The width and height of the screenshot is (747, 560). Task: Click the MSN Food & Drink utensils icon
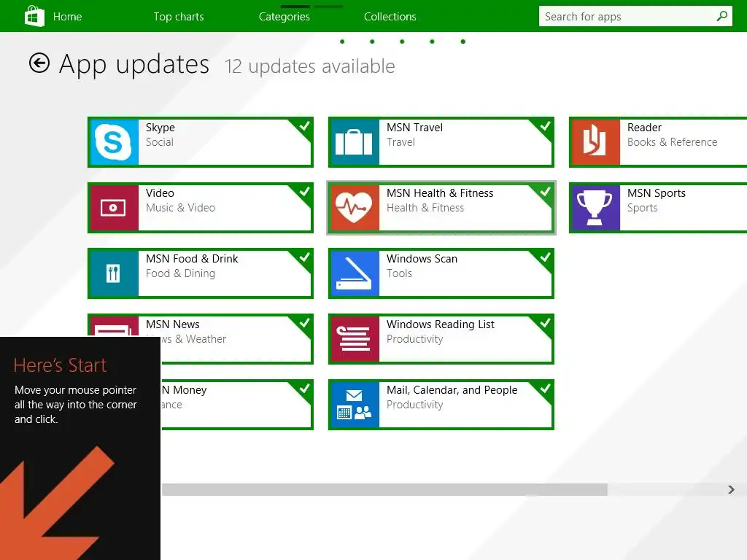[113, 273]
